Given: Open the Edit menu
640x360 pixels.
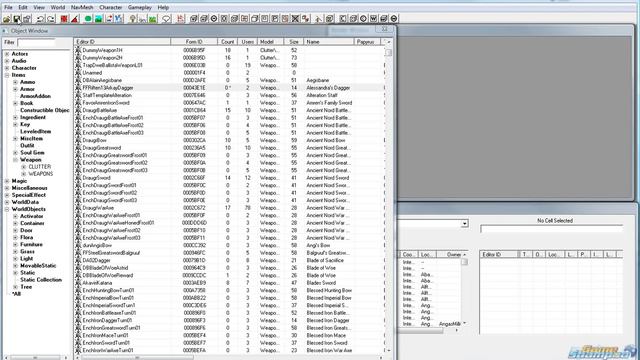Looking at the screenshot, I should (x=23, y=7).
